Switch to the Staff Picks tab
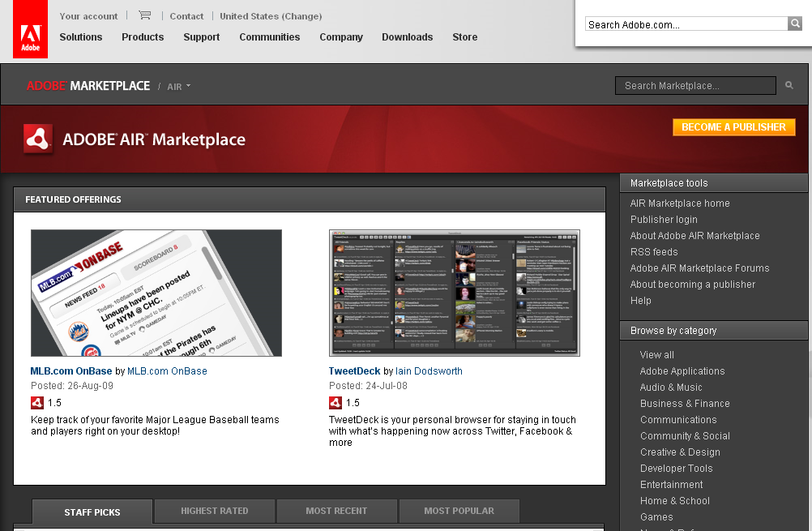Viewport: 812px width, 531px height. (92, 512)
